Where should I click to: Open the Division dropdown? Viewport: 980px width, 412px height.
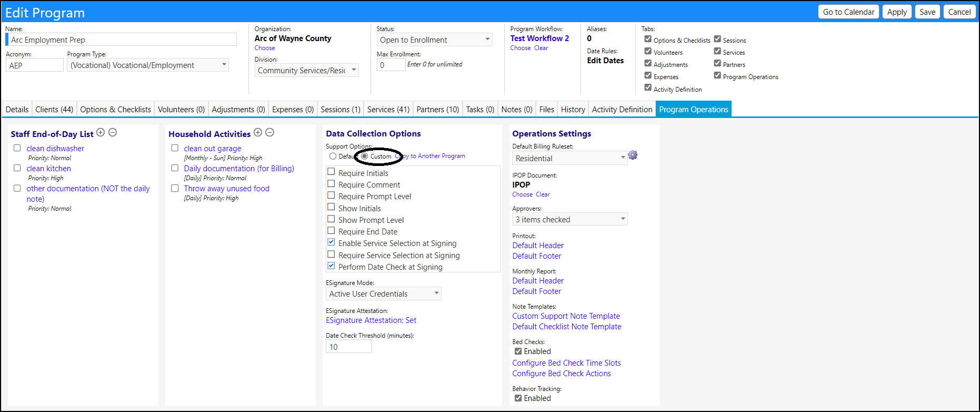pyautogui.click(x=307, y=70)
